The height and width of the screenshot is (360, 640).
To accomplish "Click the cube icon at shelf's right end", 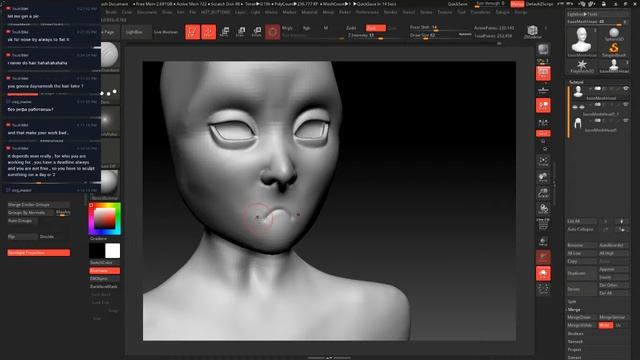I will click(x=532, y=31).
